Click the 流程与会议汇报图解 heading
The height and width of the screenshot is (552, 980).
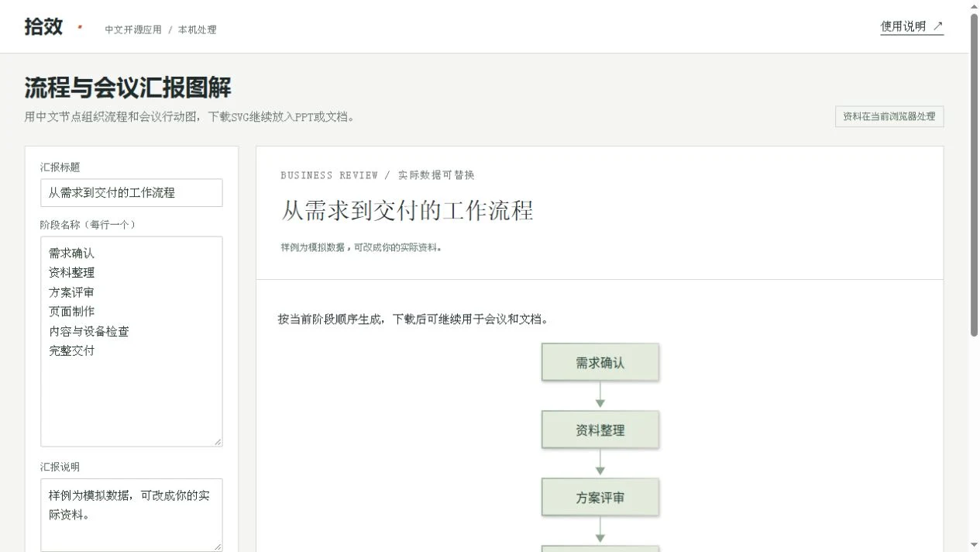coord(128,88)
